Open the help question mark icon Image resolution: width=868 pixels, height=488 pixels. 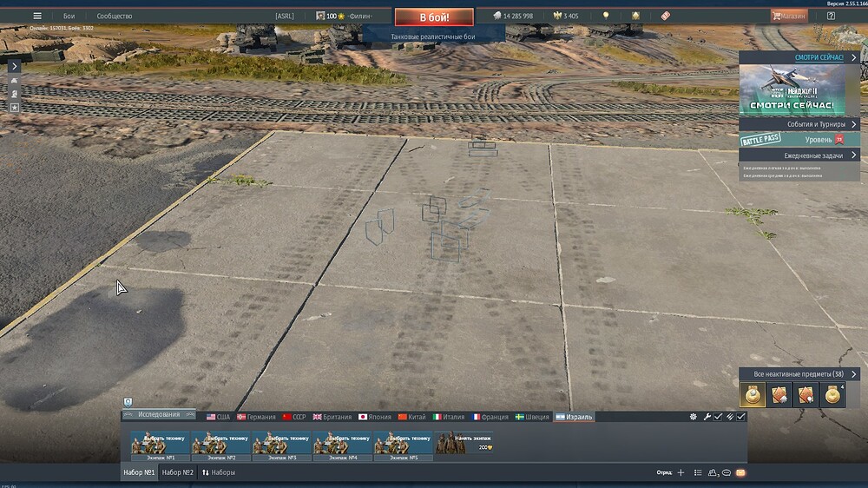[x=831, y=16]
